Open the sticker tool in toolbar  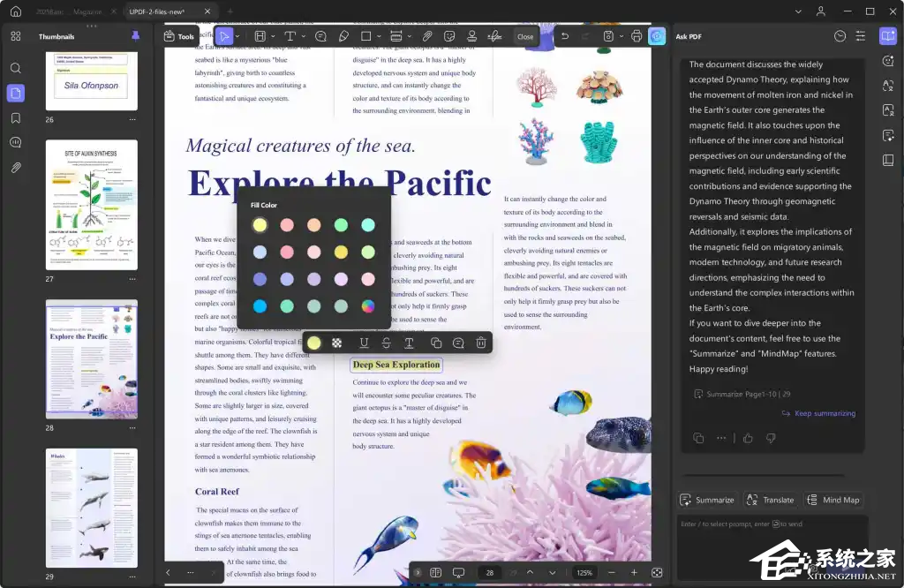[449, 36]
